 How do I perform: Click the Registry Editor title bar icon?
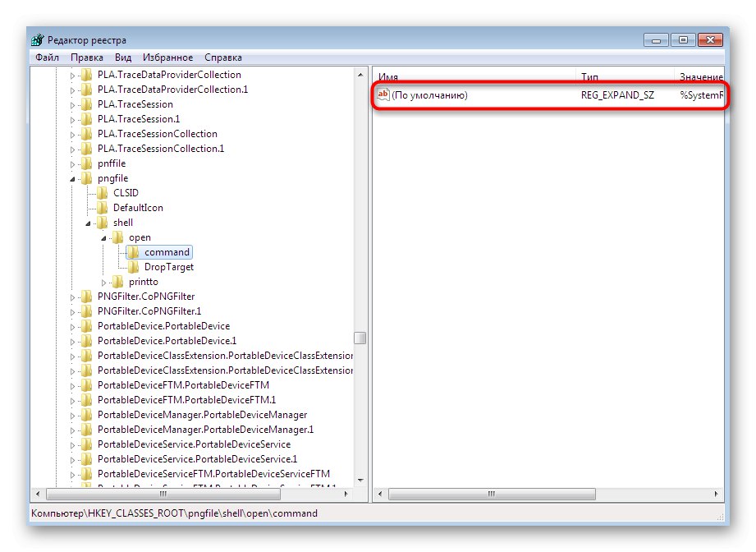click(x=37, y=40)
